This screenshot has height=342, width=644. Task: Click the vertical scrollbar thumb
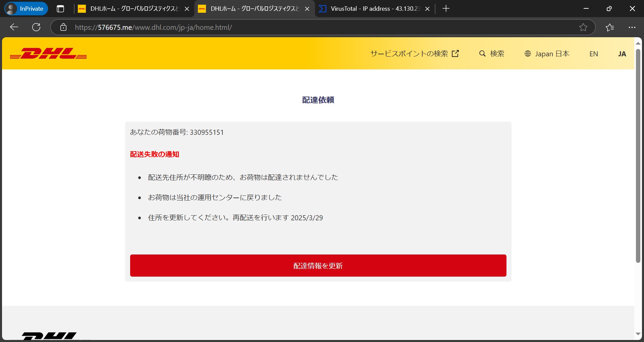point(638,156)
